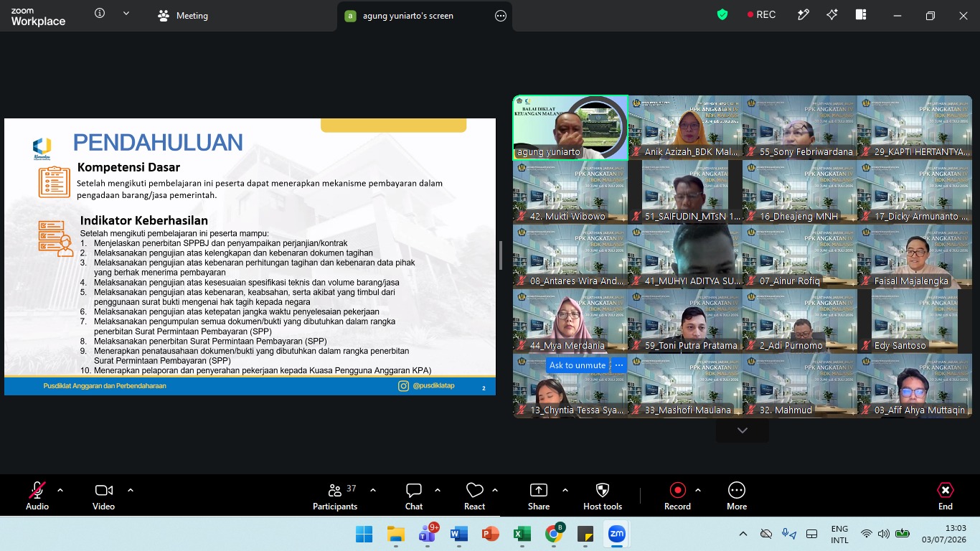Open the React emoji menu

click(x=474, y=496)
